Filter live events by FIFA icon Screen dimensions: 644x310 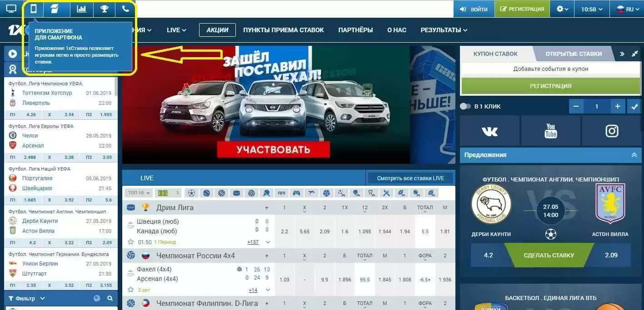point(281,193)
